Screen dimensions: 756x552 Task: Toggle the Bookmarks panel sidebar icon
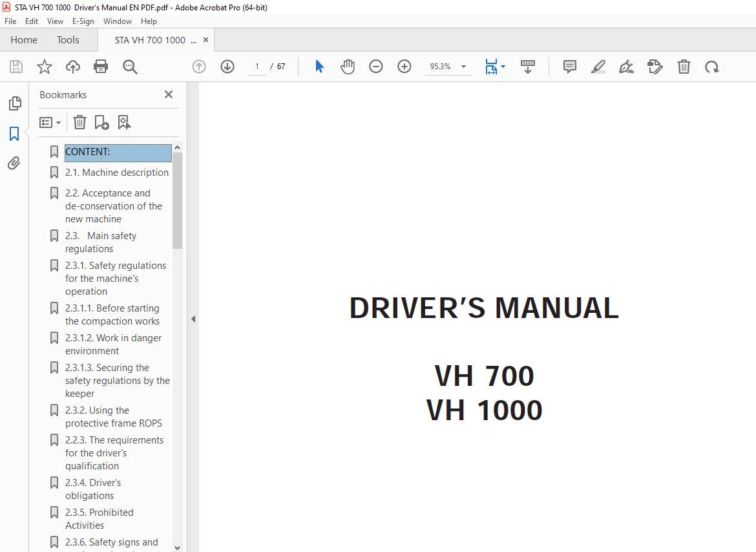tap(14, 134)
